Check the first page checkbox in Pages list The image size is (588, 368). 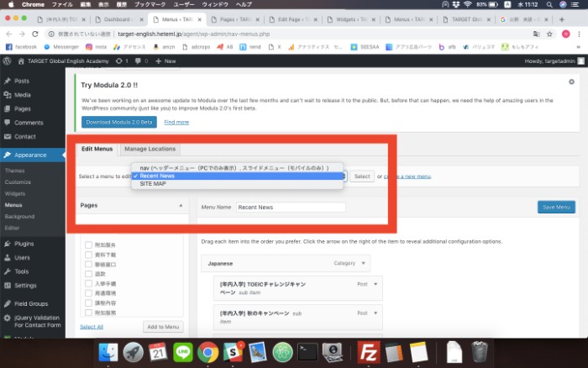pyautogui.click(x=88, y=239)
